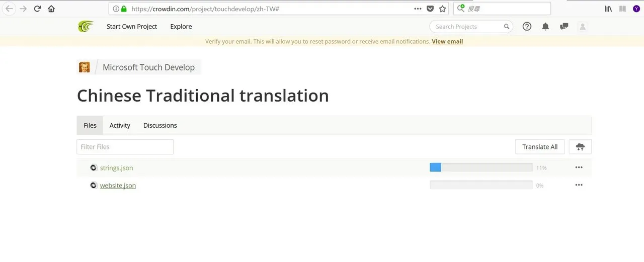The height and width of the screenshot is (262, 644).
Task: Open notifications bell icon
Action: click(x=545, y=27)
